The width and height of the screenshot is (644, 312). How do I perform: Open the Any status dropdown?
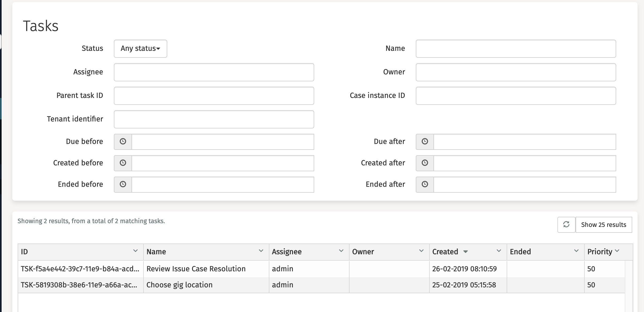click(140, 48)
